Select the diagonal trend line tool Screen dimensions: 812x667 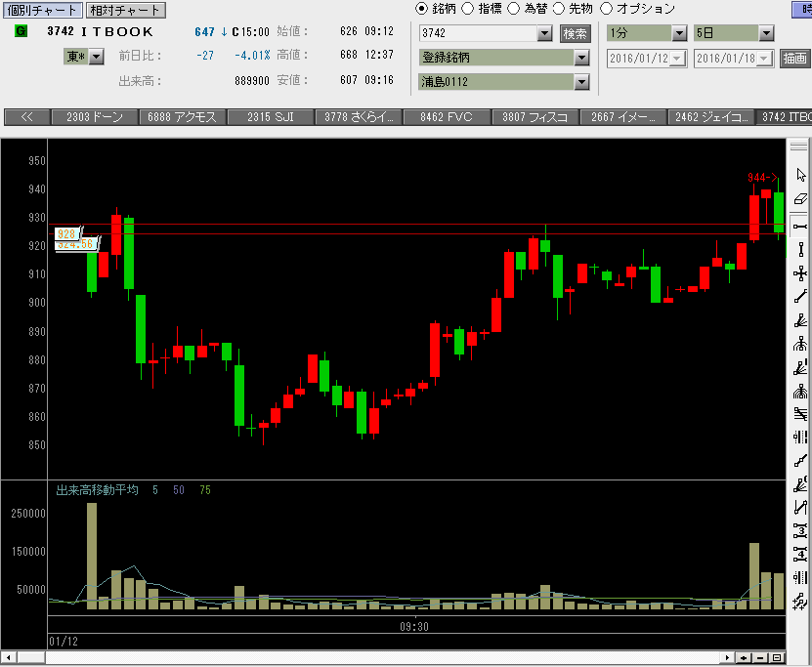coord(800,297)
